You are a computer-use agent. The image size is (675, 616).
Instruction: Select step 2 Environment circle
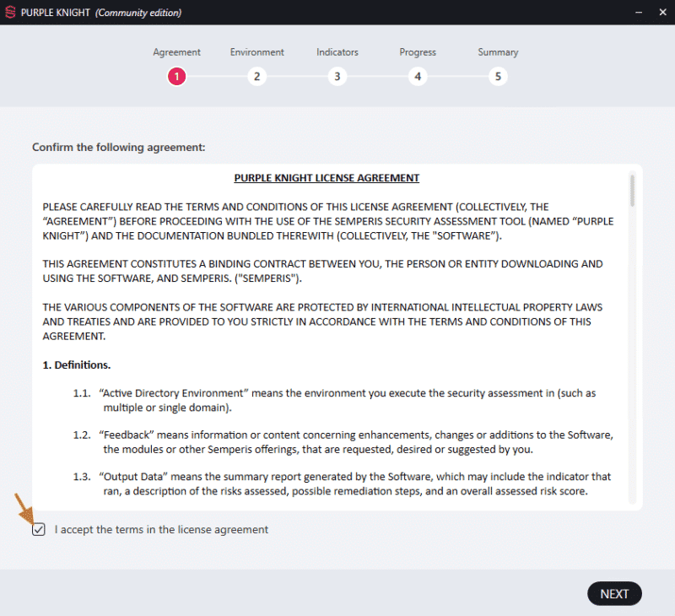pos(257,77)
